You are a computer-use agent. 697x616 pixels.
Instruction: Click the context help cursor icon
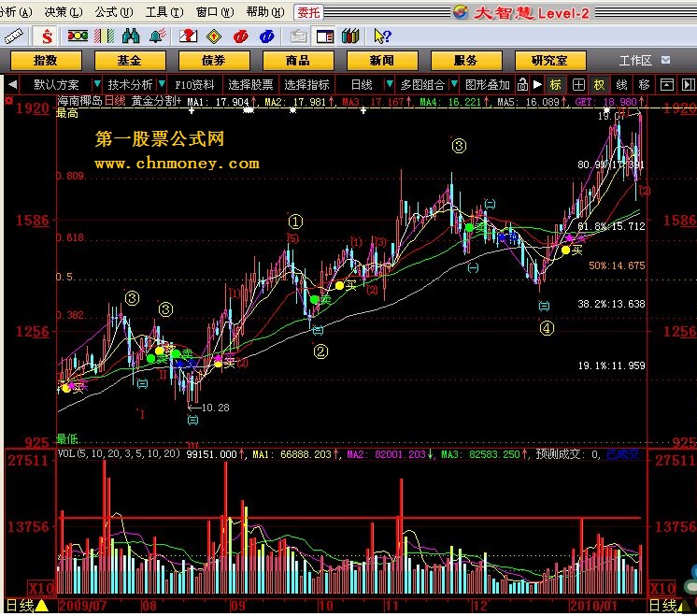click(x=382, y=36)
